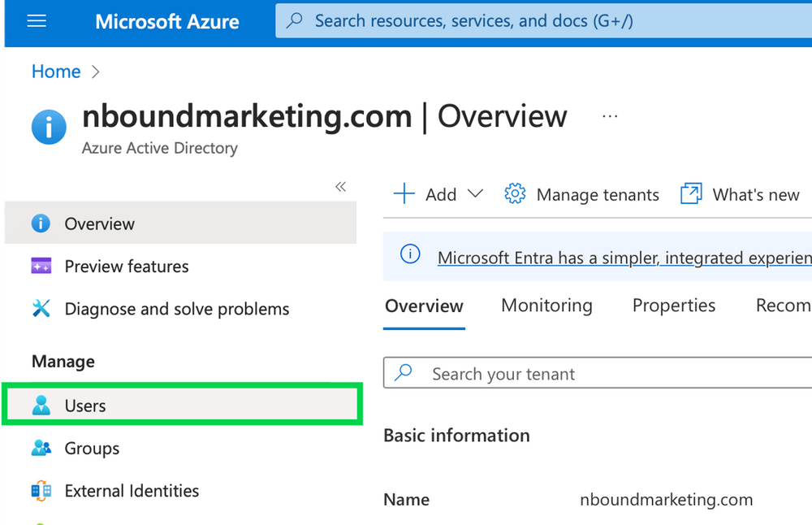
Task: Expand the Add dropdown menu
Action: [476, 194]
